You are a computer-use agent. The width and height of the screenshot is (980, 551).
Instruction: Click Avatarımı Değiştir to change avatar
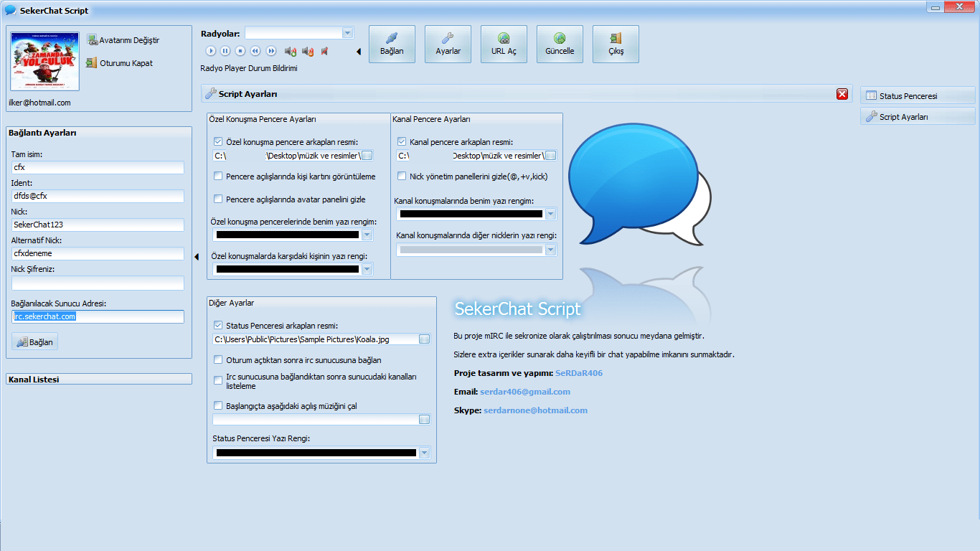(x=123, y=39)
